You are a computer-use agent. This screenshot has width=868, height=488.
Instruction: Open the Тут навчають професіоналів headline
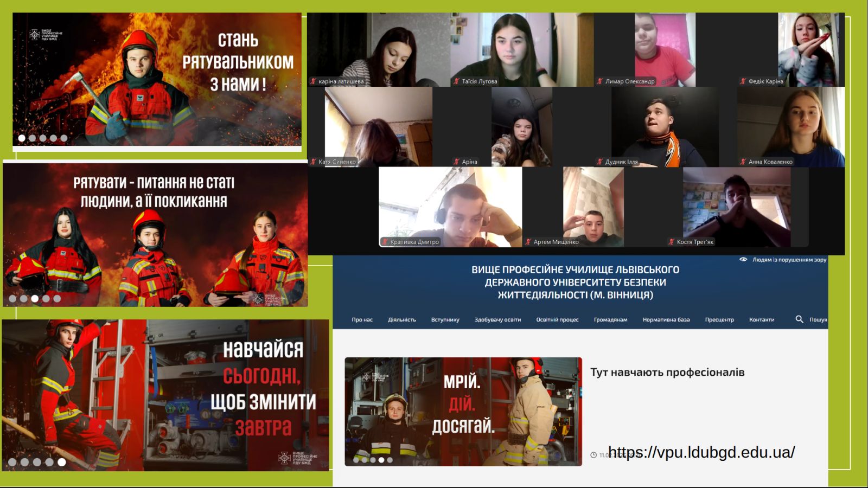(667, 372)
